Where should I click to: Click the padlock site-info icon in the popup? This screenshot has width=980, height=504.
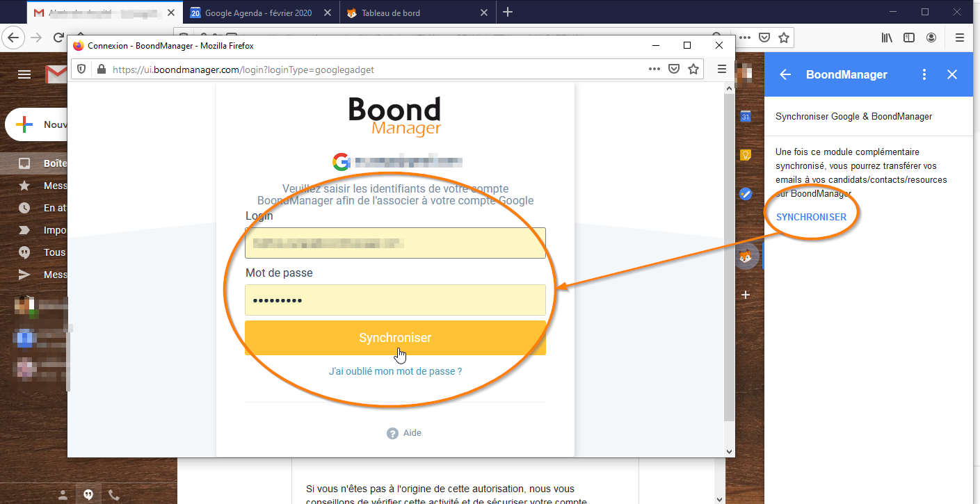pyautogui.click(x=102, y=70)
